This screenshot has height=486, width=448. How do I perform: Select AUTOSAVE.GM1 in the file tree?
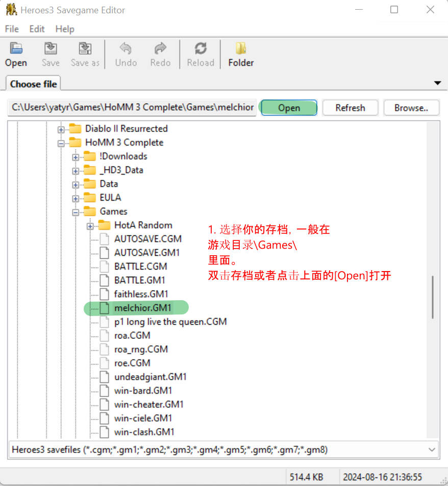point(147,253)
